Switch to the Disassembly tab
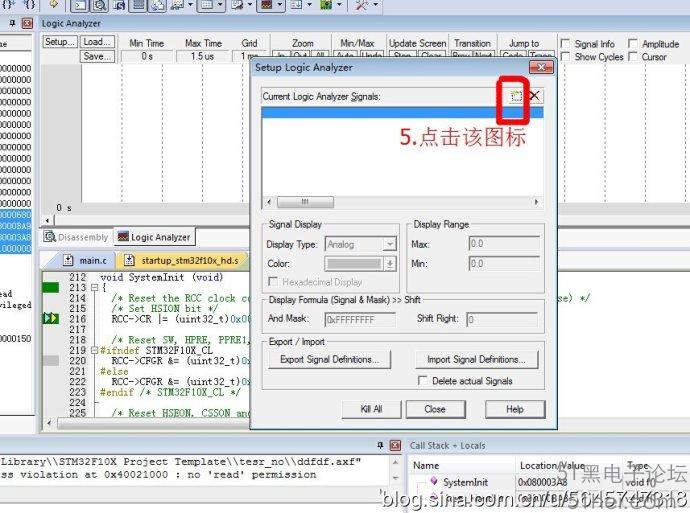The image size is (690, 513). (77, 237)
